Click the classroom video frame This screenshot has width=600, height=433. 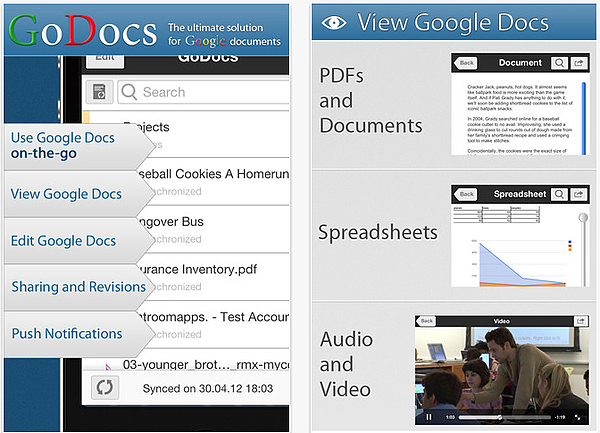(502, 368)
